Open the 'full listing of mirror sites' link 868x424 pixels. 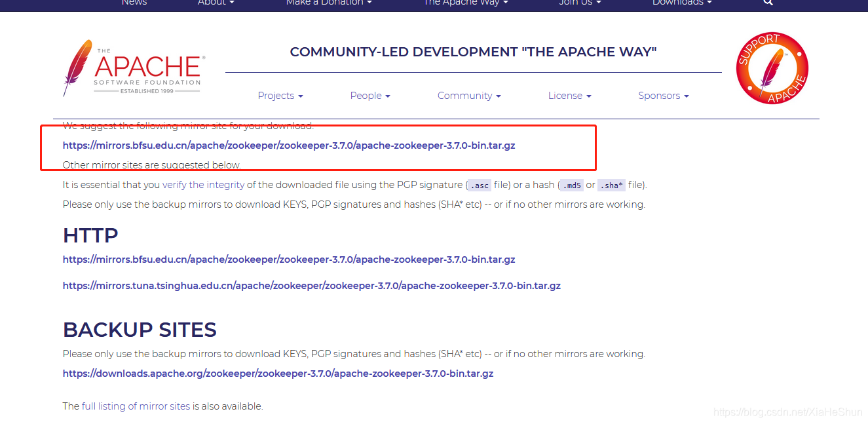tap(136, 406)
